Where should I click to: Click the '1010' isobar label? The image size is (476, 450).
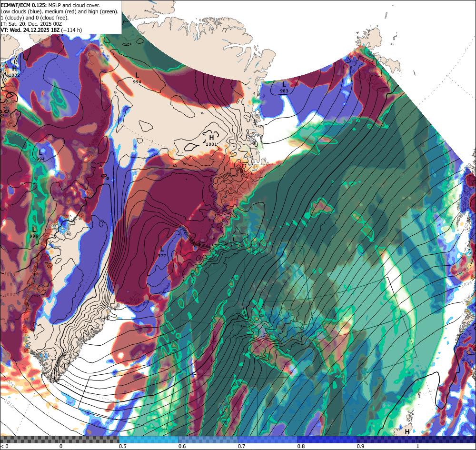click(10, 404)
